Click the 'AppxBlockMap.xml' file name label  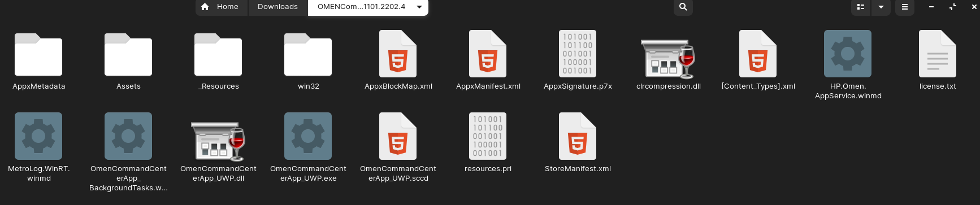point(398,86)
